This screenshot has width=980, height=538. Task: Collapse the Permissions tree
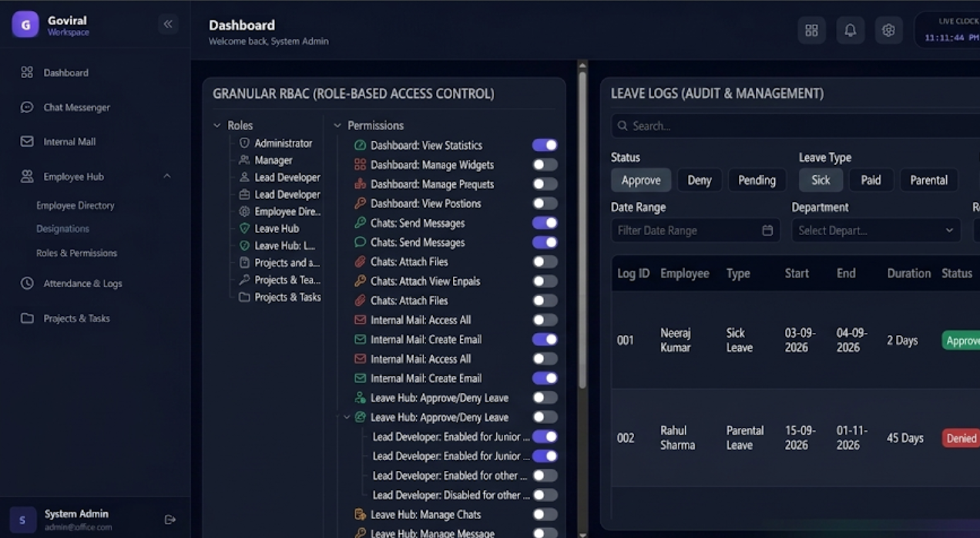[x=337, y=126]
